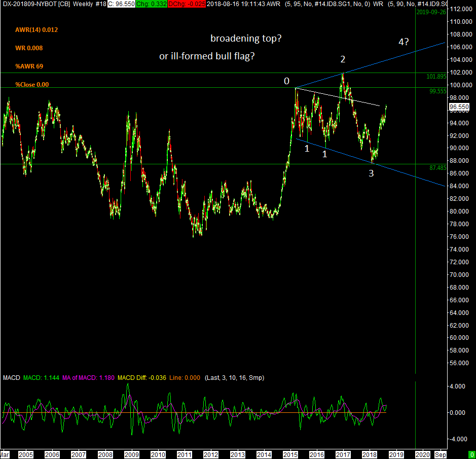Select the %AWR 69 label

29,66
